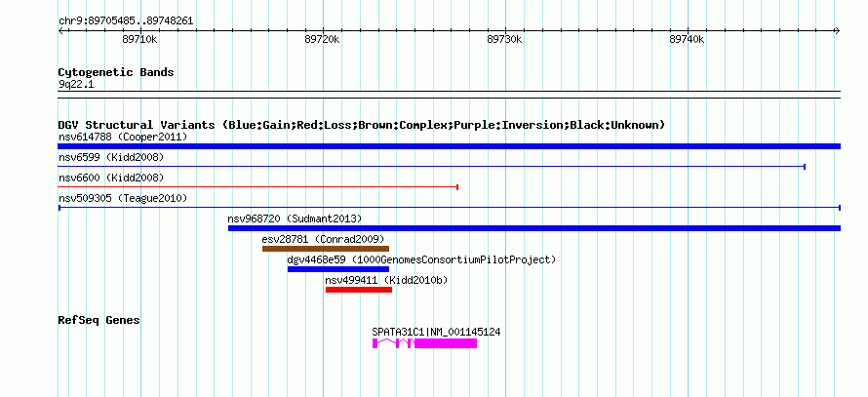
Task: Click the 89720k ruler tick label
Action: (x=322, y=40)
